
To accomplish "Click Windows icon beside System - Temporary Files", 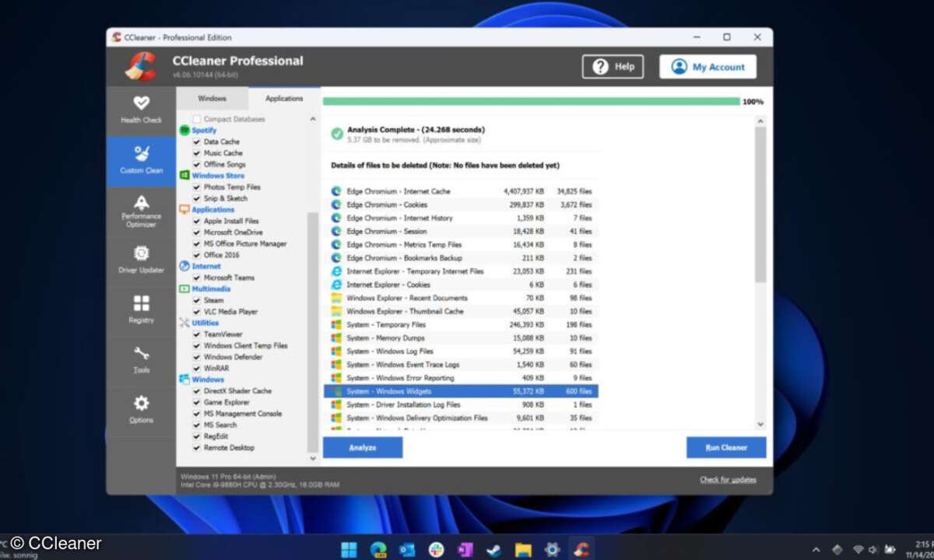I will pos(336,324).
